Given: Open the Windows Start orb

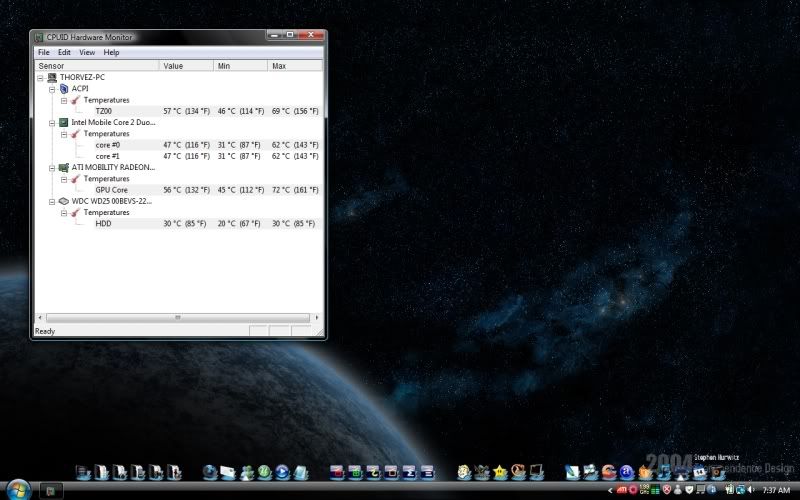Looking at the screenshot, I should (18, 490).
